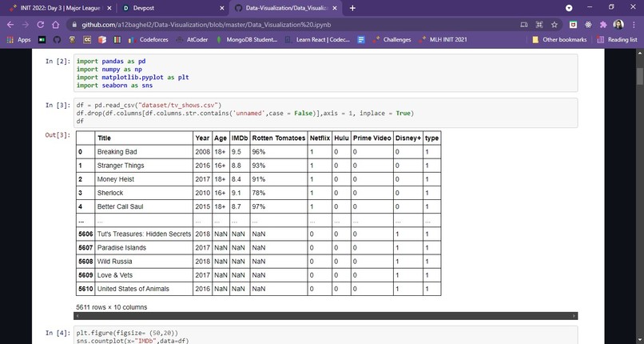This screenshot has width=644, height=344.
Task: Select the Data-Visualization GitHub tab
Action: pos(285,8)
